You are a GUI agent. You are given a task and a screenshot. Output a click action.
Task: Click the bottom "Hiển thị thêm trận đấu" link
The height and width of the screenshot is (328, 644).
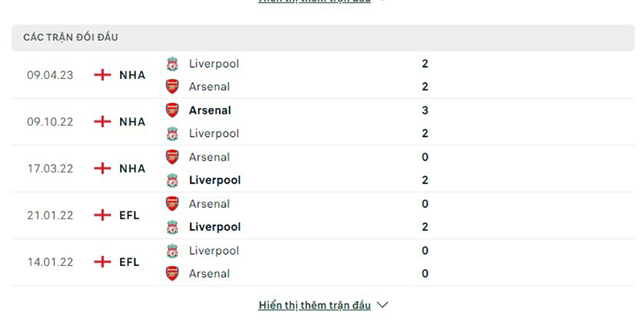click(315, 305)
